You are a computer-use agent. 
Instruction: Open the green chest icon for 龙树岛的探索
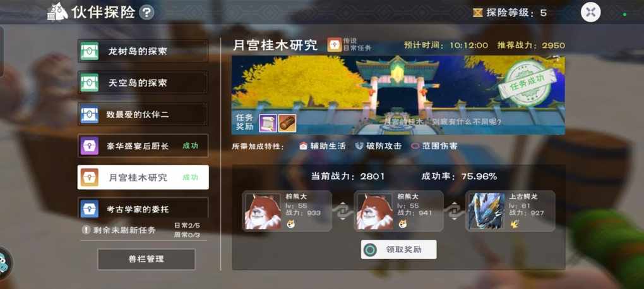(90, 51)
